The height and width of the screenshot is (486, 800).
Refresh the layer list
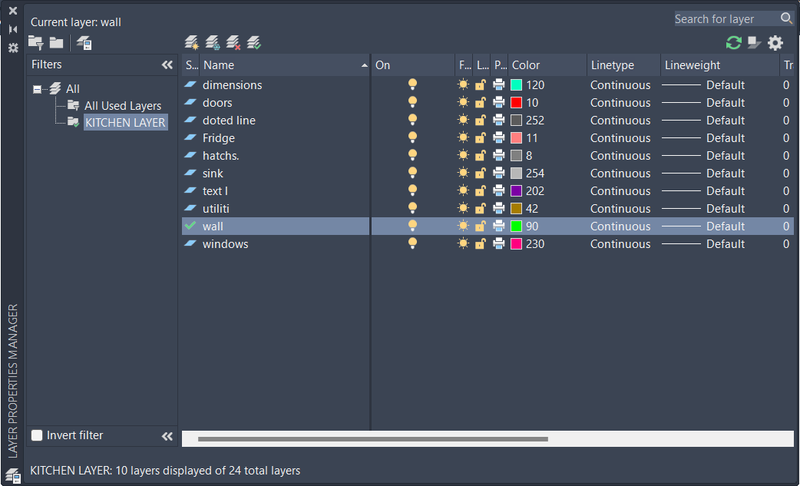pyautogui.click(x=733, y=43)
